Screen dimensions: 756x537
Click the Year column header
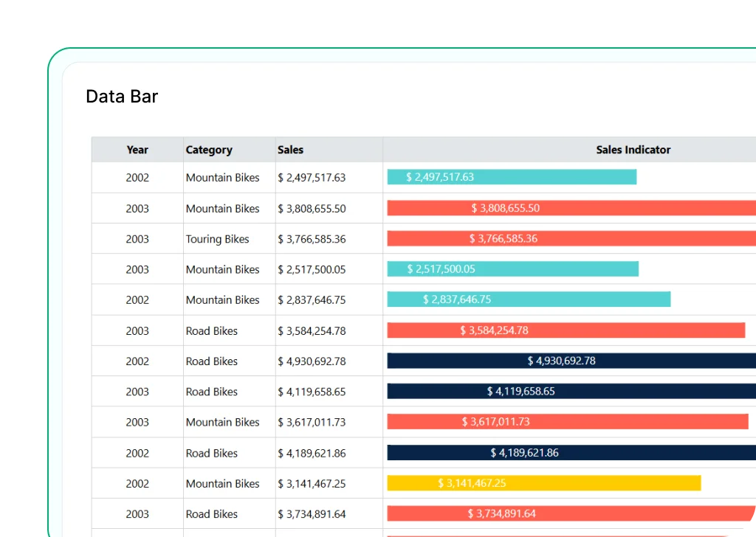pyautogui.click(x=137, y=149)
